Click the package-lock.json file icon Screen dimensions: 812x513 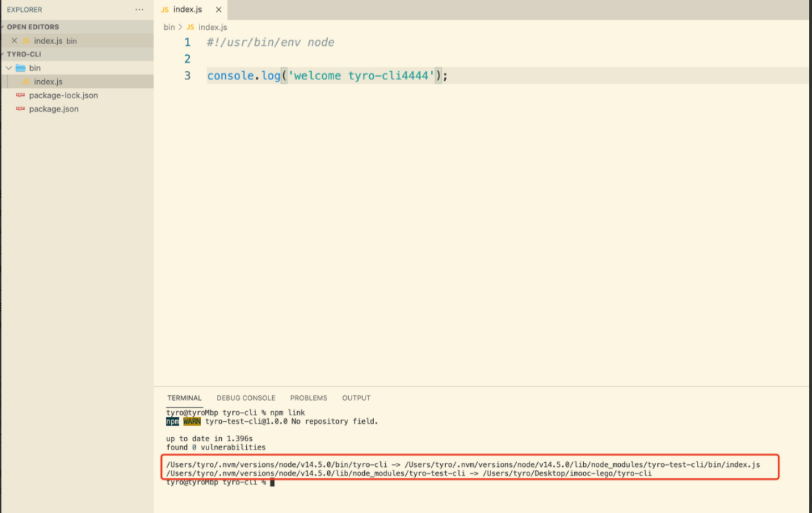coord(21,95)
